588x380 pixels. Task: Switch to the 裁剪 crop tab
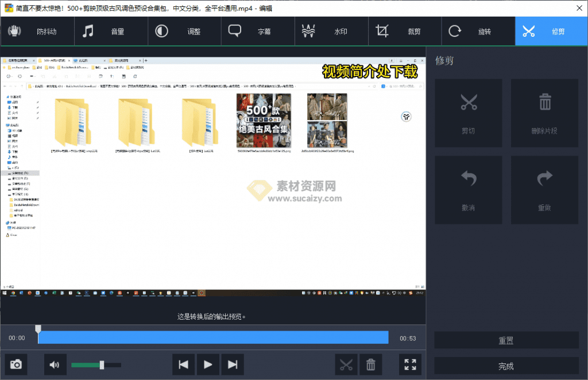405,32
